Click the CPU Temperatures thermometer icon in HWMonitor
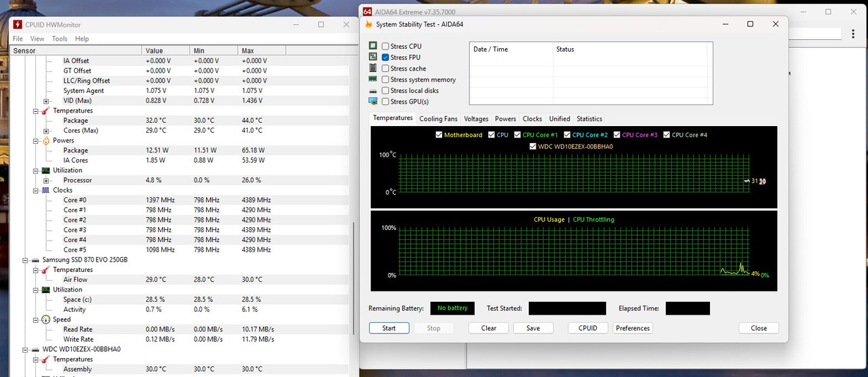This screenshot has width=868, height=377. 45,111
